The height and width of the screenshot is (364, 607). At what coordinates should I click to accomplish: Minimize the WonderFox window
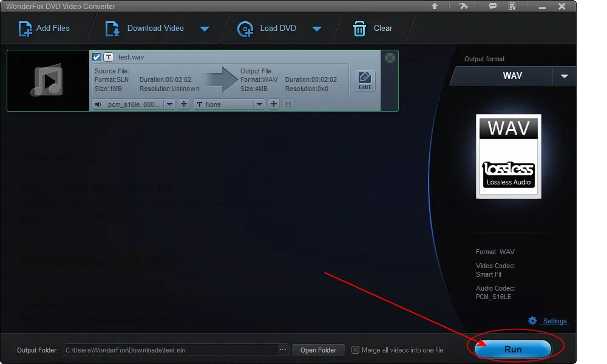(x=542, y=7)
